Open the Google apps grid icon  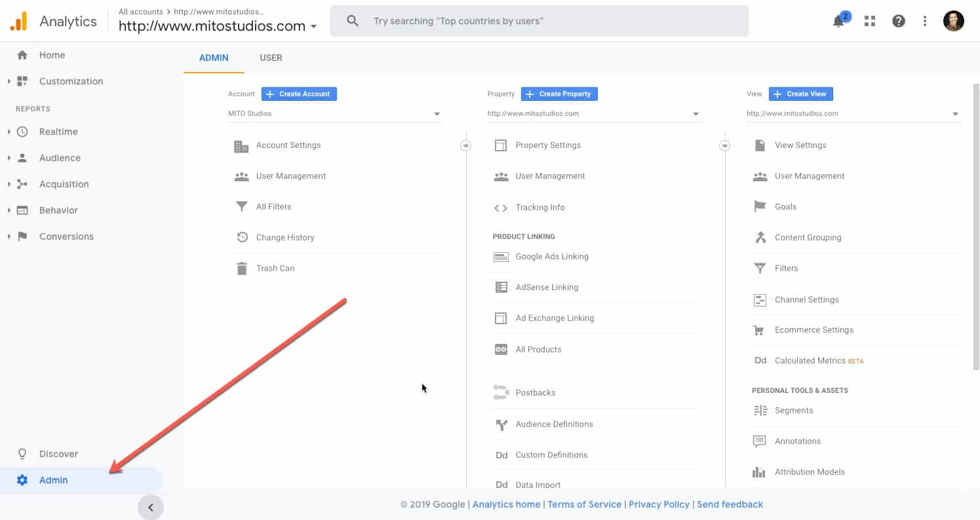click(x=870, y=21)
